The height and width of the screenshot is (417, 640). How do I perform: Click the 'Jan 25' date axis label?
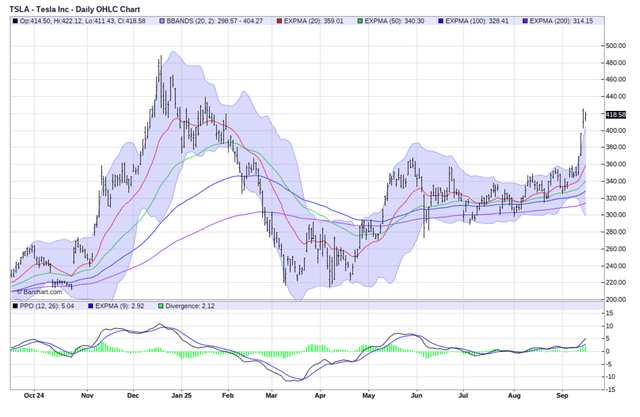[182, 396]
